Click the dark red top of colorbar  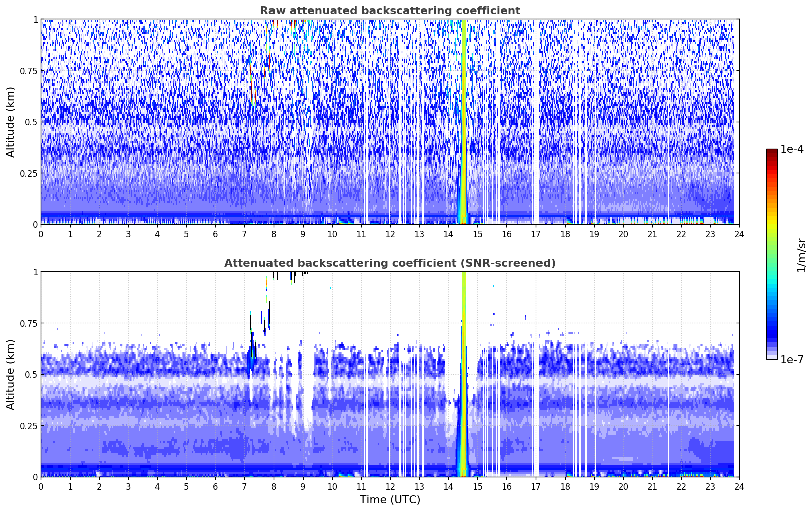tap(771, 152)
